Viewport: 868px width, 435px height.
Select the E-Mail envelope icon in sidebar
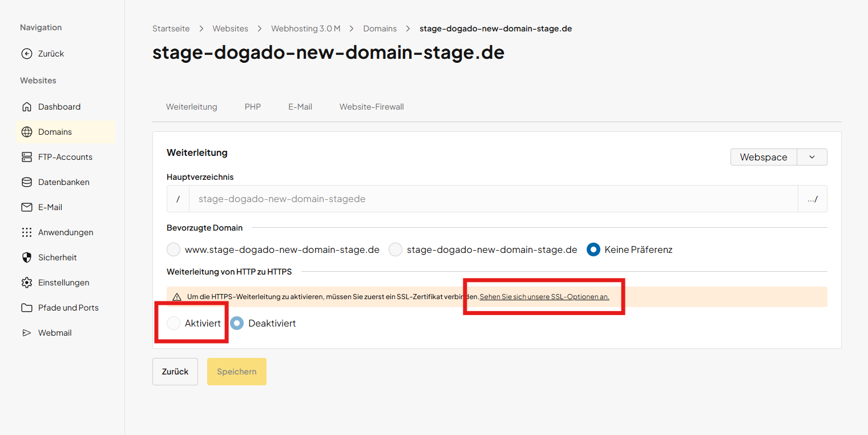coord(27,207)
